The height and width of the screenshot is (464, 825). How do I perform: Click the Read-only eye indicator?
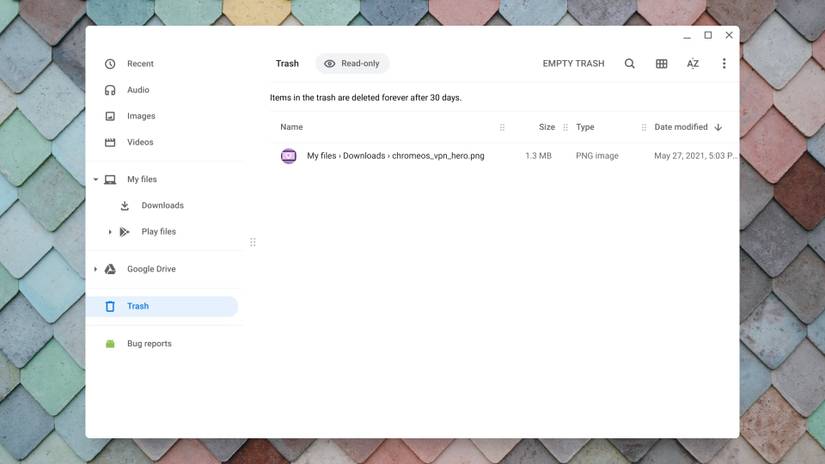click(352, 64)
